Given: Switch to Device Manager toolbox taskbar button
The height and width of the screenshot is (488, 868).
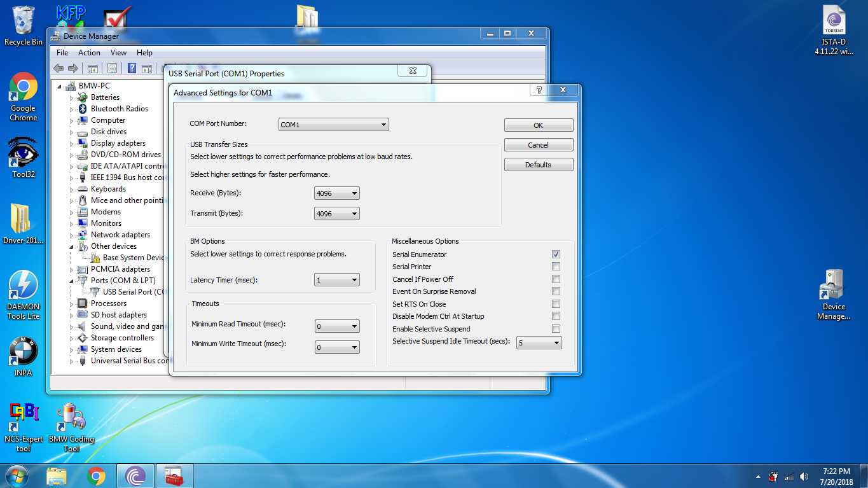Looking at the screenshot, I should (x=174, y=476).
